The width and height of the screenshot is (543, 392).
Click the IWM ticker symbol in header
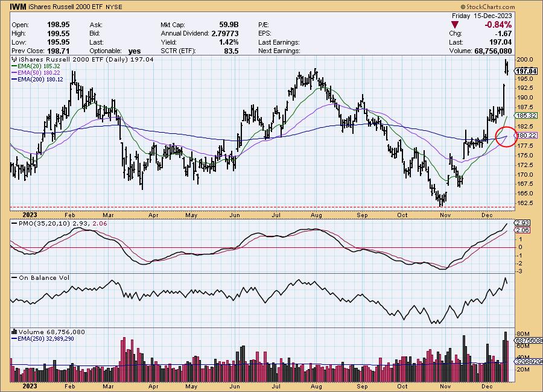18,7
